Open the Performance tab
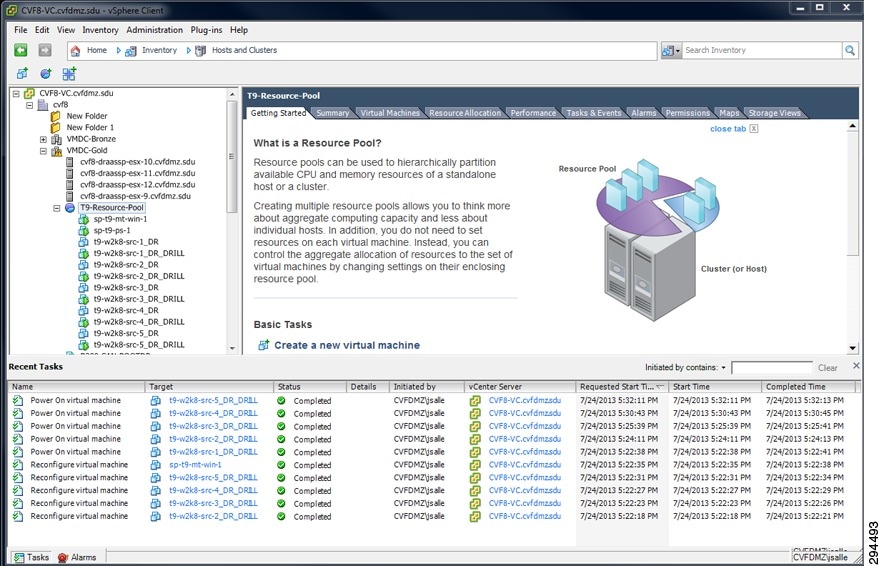879x566 pixels. (533, 113)
